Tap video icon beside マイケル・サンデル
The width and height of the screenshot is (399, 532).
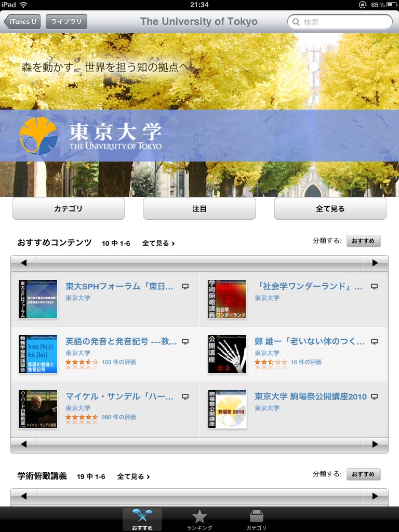[185, 396]
